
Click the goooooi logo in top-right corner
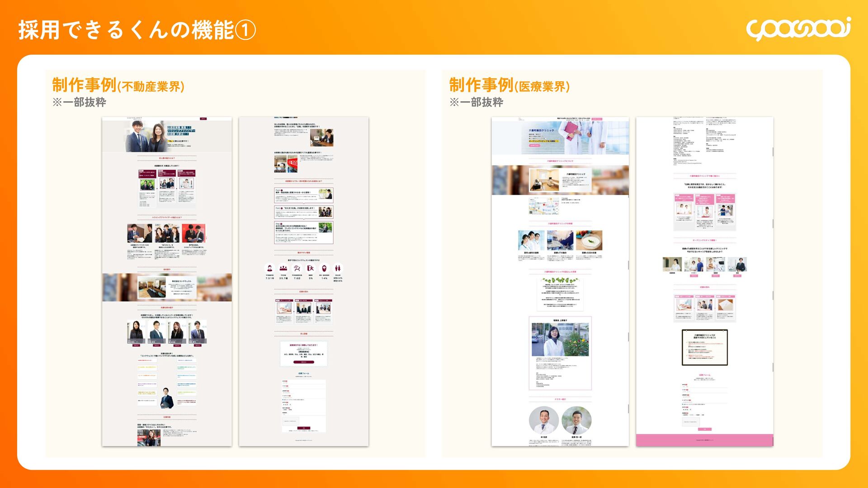798,29
